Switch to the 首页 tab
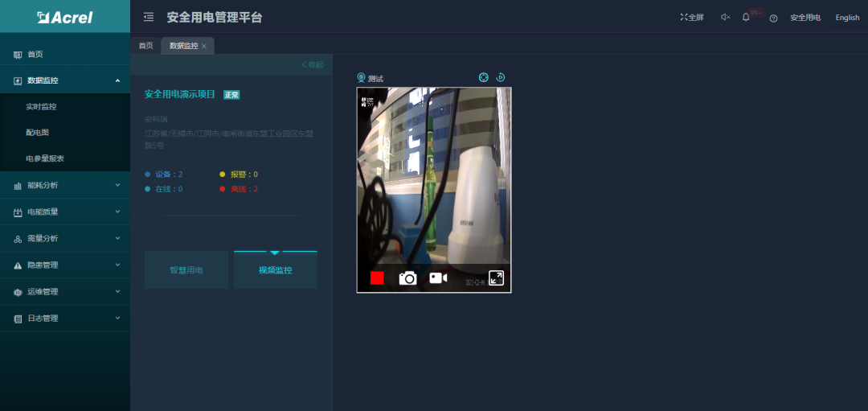The width and height of the screenshot is (868, 411). click(x=145, y=46)
